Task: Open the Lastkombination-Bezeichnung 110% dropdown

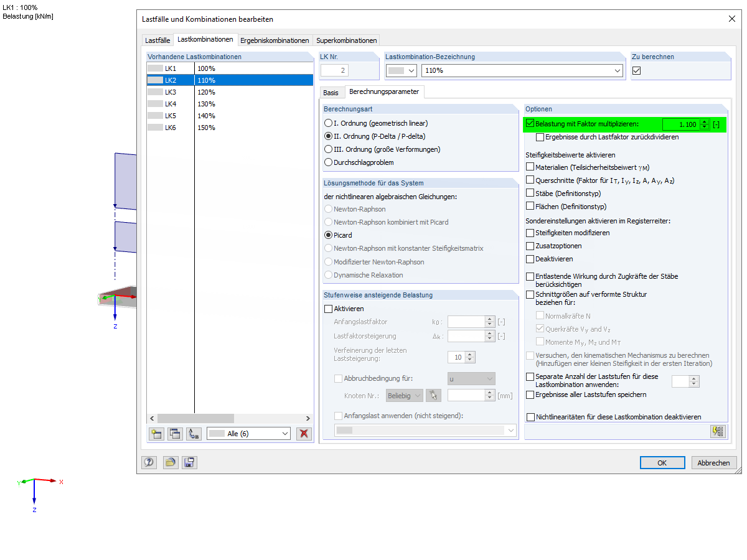Action: click(617, 70)
